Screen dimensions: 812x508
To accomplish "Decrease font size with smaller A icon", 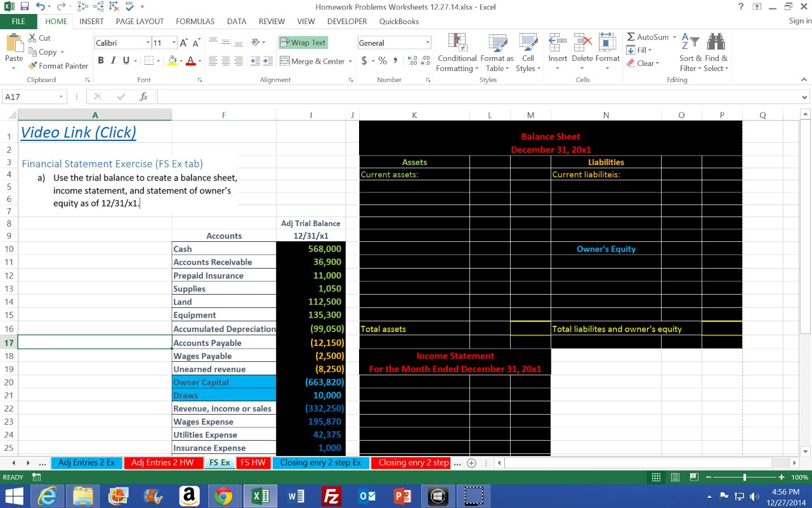I will (x=197, y=43).
